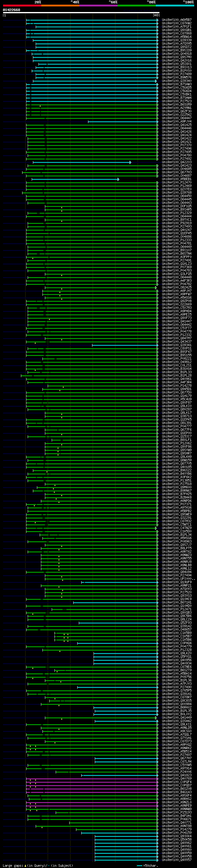The image size is (197, 868).
Task: Click the short cyan bar for UniRef100_Q42203
Action: pos(82,162)
